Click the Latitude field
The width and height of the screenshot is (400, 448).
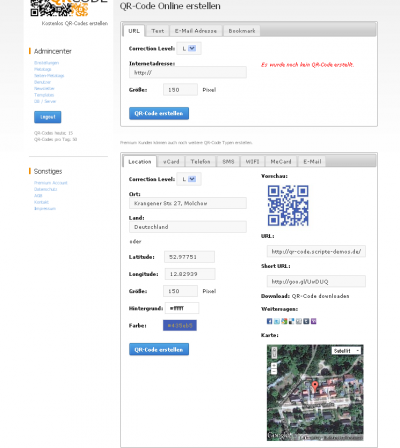point(189,257)
